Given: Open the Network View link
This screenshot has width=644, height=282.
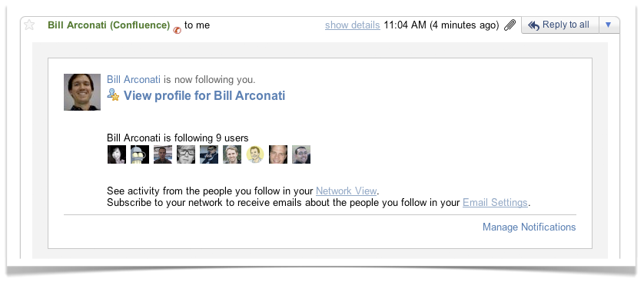Looking at the screenshot, I should click(x=347, y=191).
